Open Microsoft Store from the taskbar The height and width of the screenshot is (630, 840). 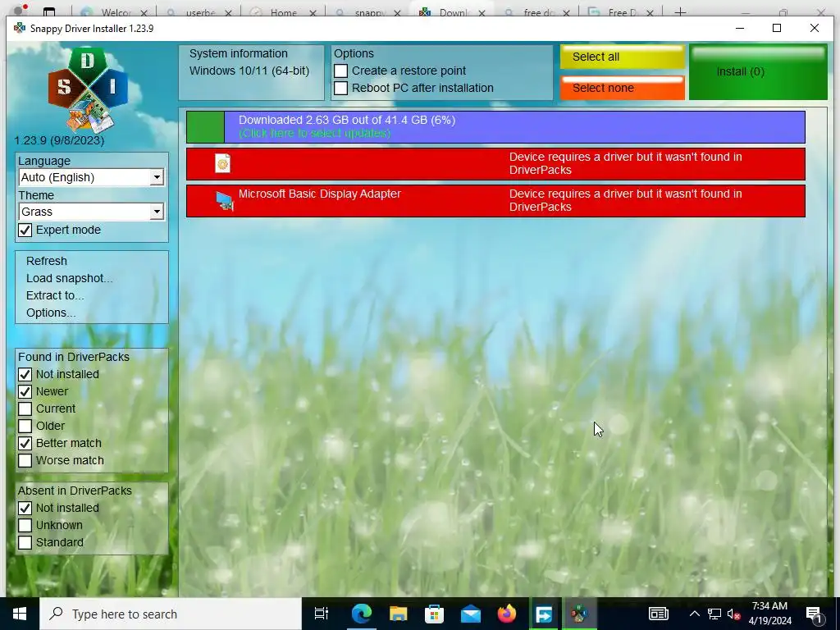pyautogui.click(x=435, y=614)
